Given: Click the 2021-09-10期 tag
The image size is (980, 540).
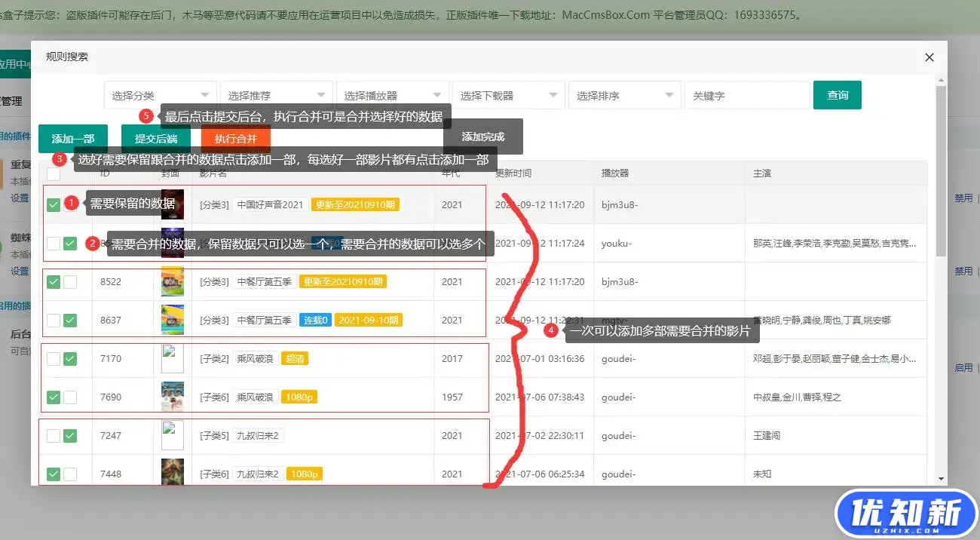Looking at the screenshot, I should (x=368, y=321).
